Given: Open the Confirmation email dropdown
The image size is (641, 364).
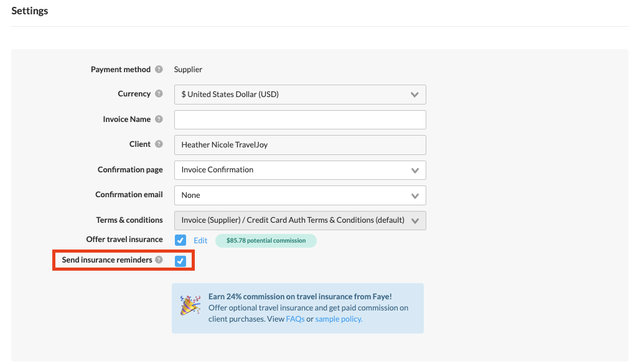Looking at the screenshot, I should (x=300, y=195).
